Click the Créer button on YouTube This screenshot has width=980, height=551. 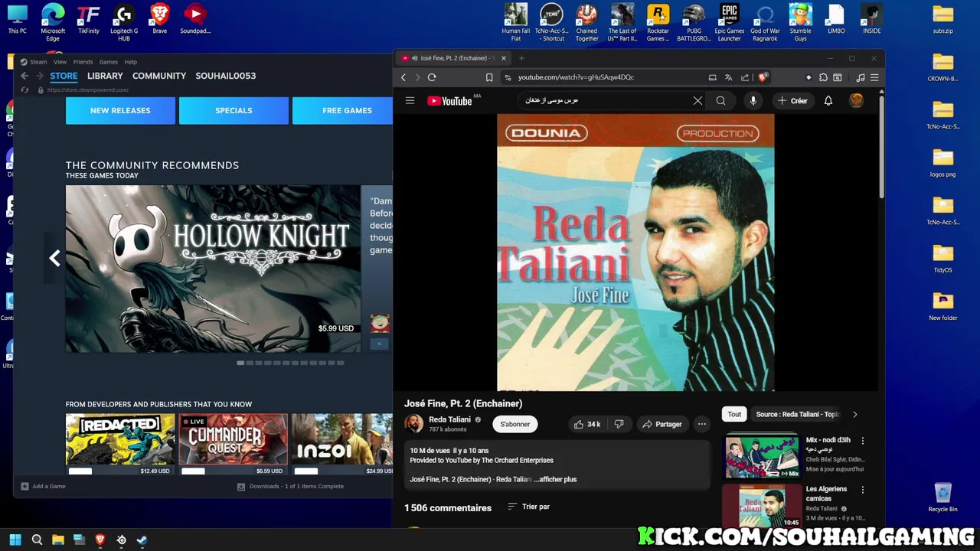pyautogui.click(x=792, y=101)
